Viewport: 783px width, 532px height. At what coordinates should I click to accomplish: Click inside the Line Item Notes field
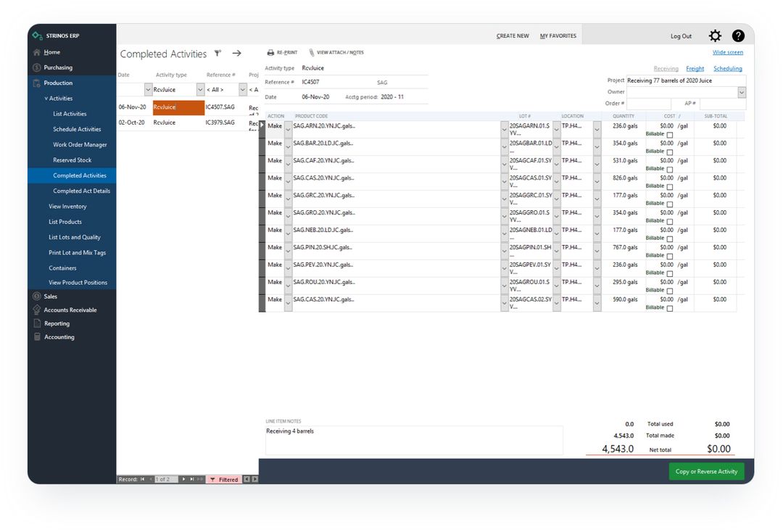point(413,439)
